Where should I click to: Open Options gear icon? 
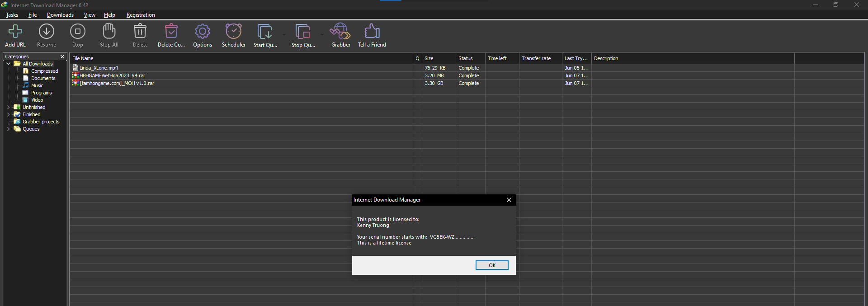tap(203, 31)
